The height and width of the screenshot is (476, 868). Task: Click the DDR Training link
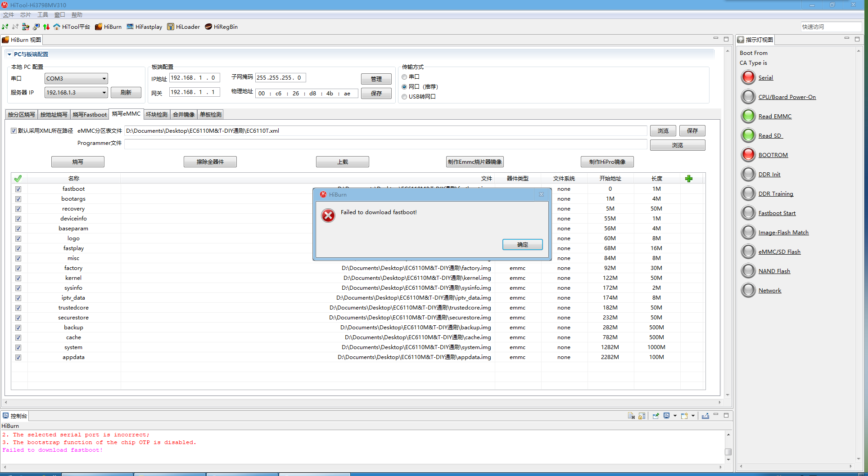(776, 194)
